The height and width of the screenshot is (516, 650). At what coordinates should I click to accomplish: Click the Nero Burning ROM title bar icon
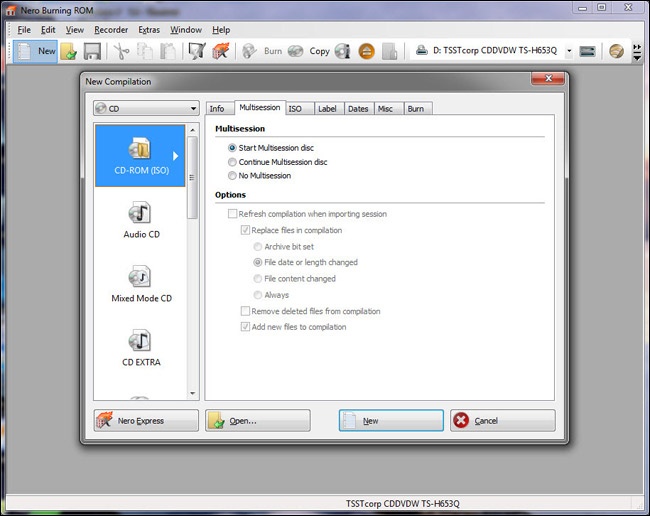tap(11, 10)
